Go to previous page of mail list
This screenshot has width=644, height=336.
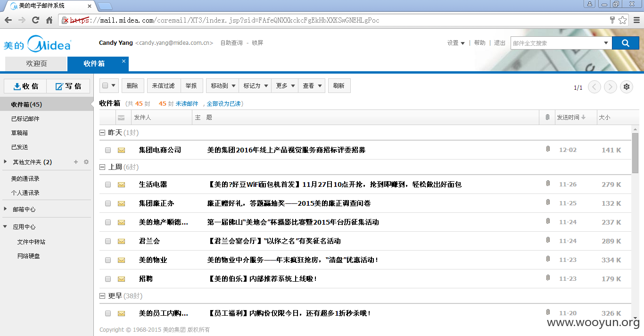(x=594, y=87)
